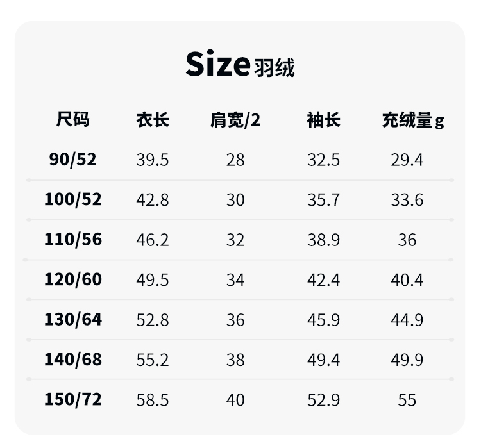Select the 尺码 column header
This screenshot has width=481, height=448.
[x=72, y=119]
